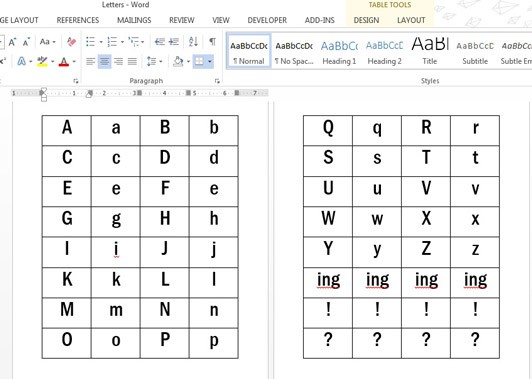Apply the No Spacing style

294,51
